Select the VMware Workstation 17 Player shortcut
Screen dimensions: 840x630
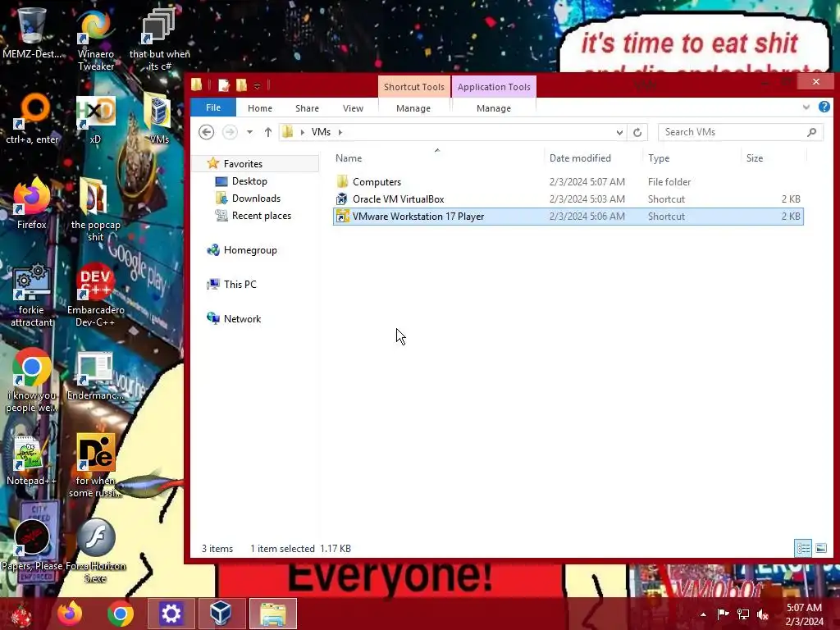coord(568,217)
